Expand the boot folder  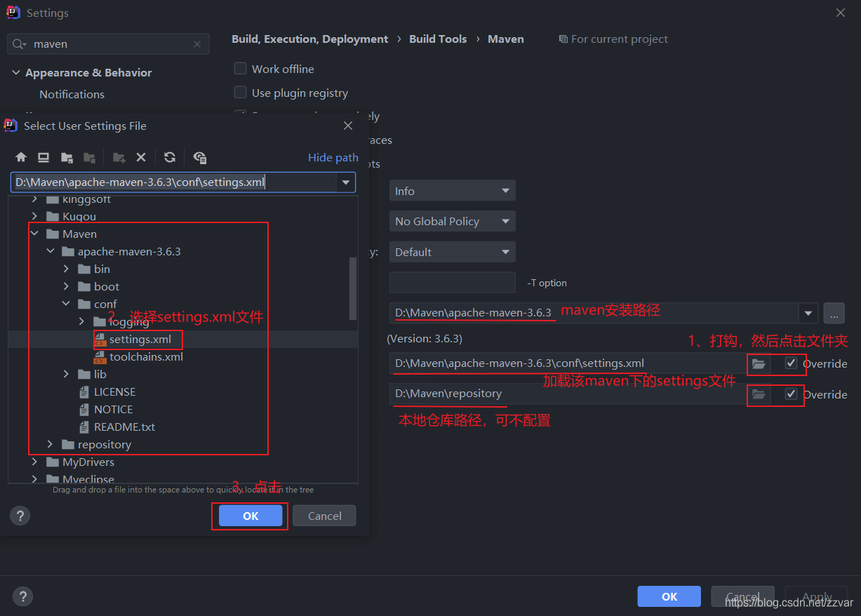point(67,286)
